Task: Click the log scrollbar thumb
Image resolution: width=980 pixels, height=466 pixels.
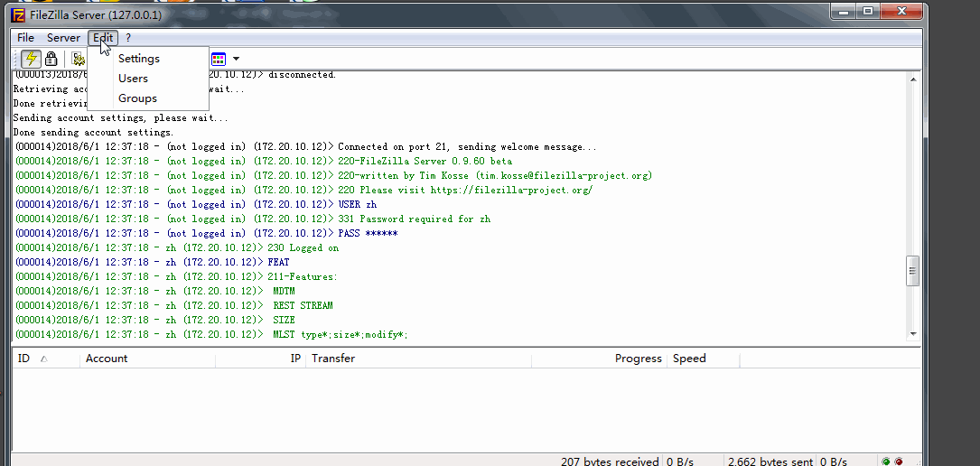Action: [x=913, y=271]
